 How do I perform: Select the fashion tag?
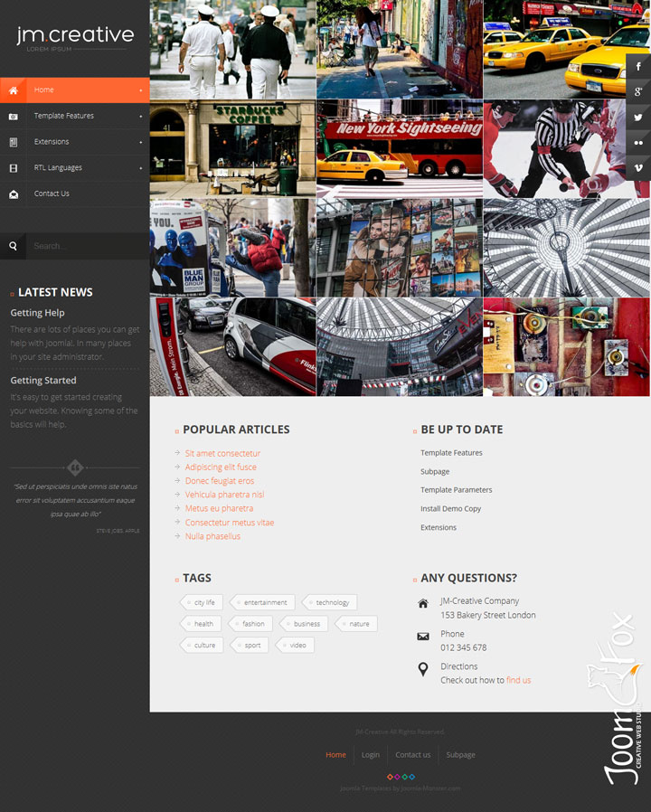[250, 624]
